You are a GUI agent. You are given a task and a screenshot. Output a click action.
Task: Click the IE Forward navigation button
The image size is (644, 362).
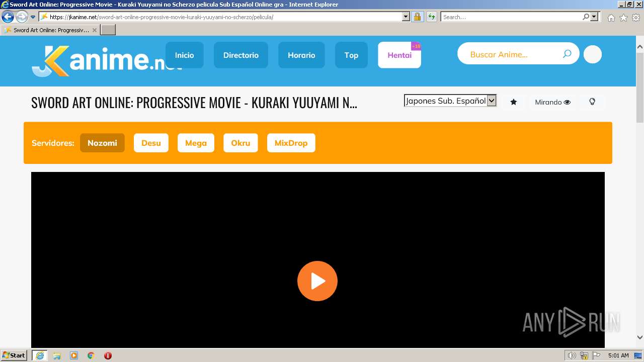[22, 17]
